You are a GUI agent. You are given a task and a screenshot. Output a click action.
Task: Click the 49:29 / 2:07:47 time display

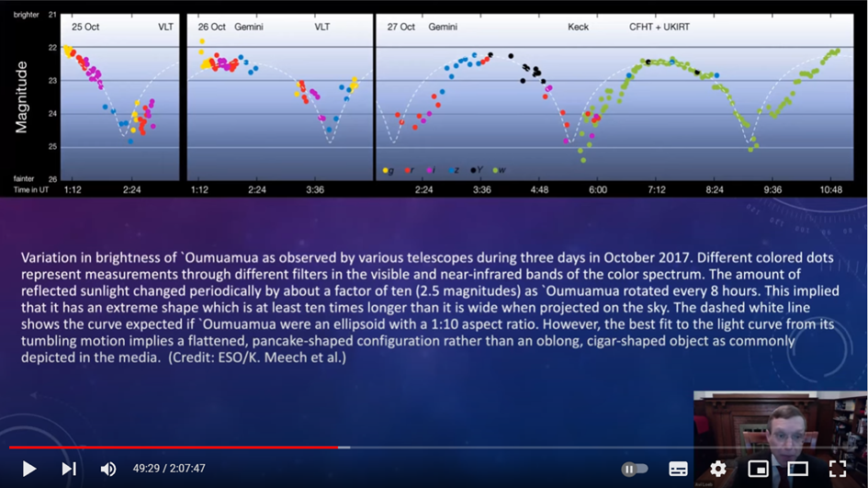[x=169, y=469]
